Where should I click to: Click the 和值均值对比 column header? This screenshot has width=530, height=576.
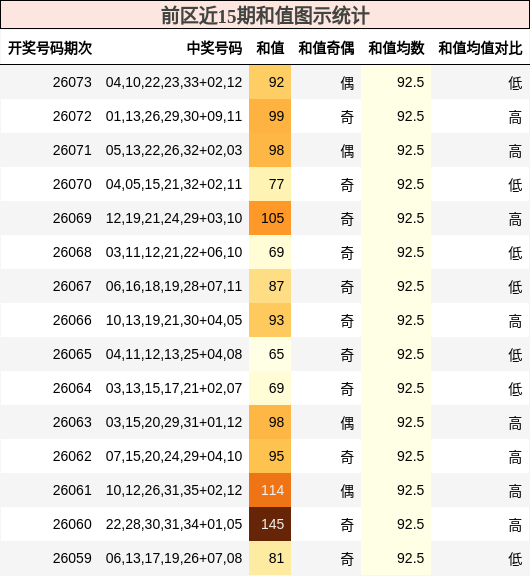[x=480, y=48]
